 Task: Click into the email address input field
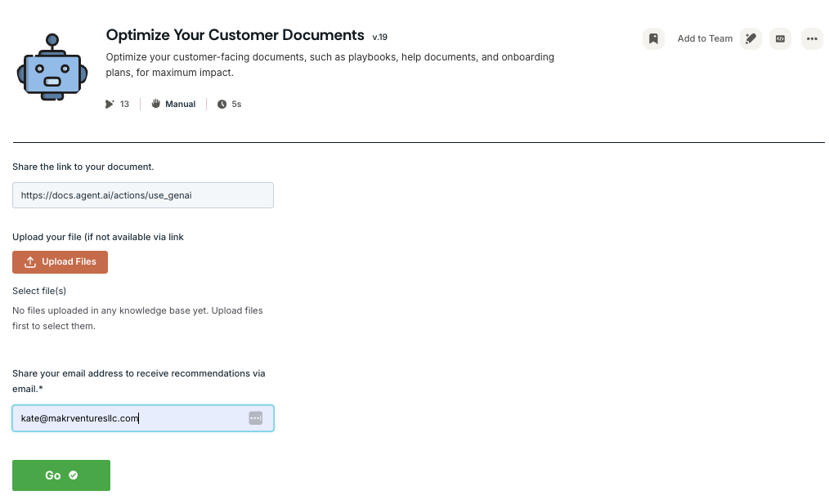pos(131,418)
